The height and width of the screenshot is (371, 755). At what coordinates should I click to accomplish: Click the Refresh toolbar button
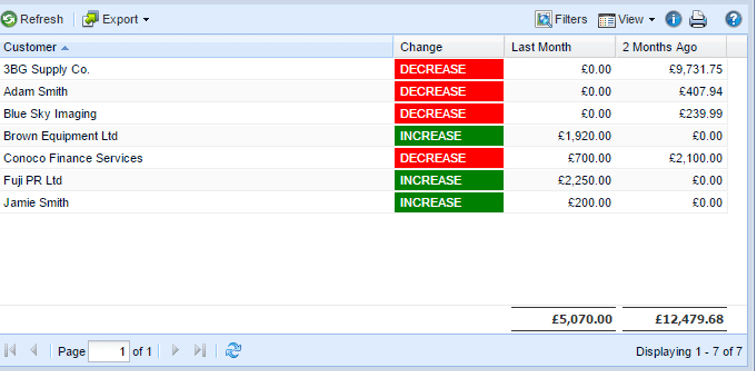(32, 19)
